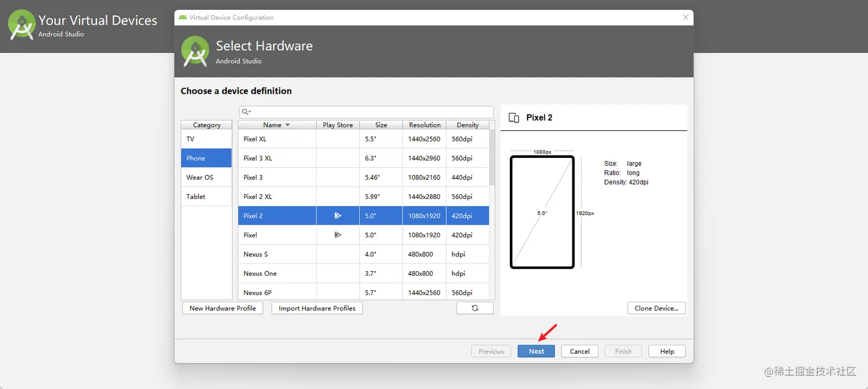
Task: Click the device icon beside Pixel 2 title
Action: [x=514, y=117]
